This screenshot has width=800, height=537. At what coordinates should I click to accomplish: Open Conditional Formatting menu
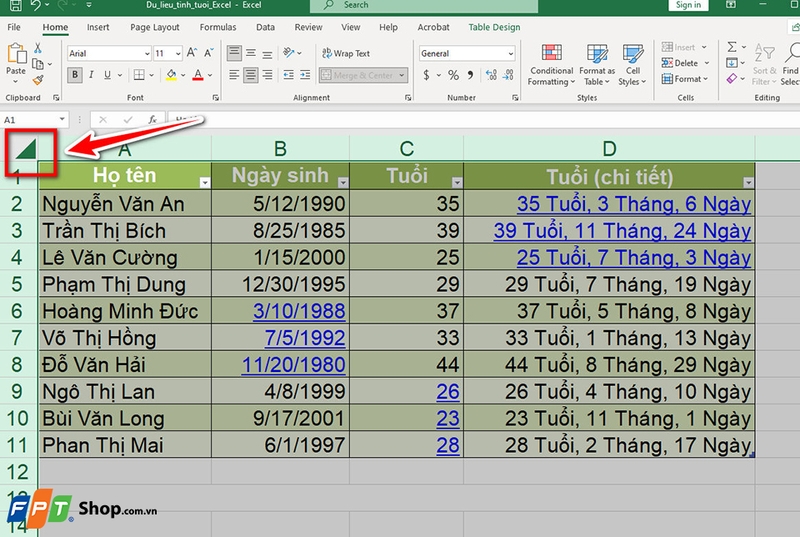[551, 65]
